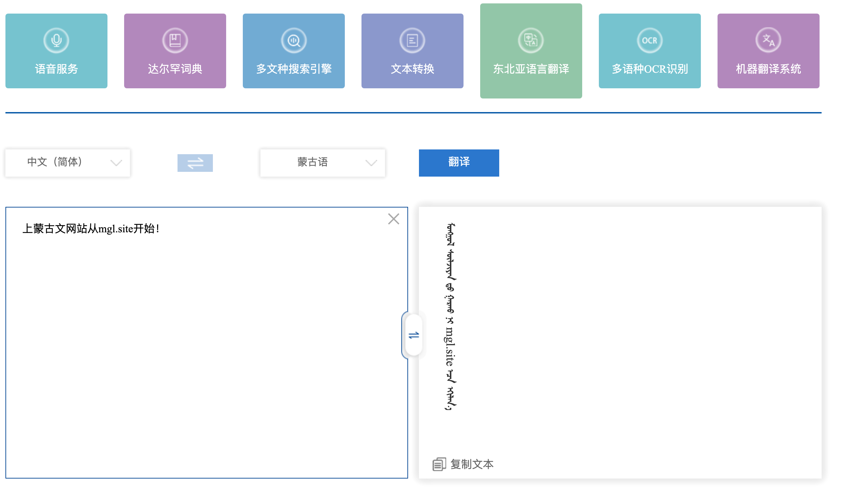Click inside the Chinese source text area
Image resolution: width=859 pixels, height=504 pixels.
click(204, 341)
